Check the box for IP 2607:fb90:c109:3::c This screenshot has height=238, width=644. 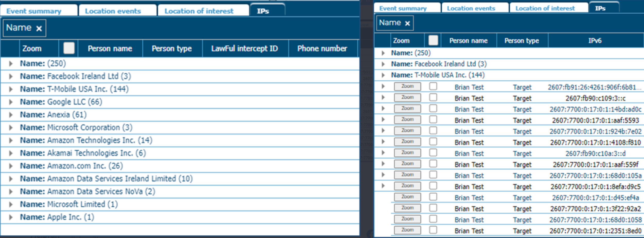[x=433, y=98]
